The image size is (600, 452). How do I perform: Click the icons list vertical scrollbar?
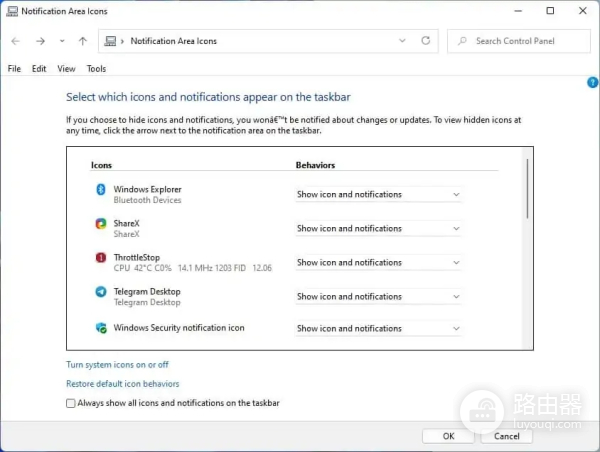526,188
